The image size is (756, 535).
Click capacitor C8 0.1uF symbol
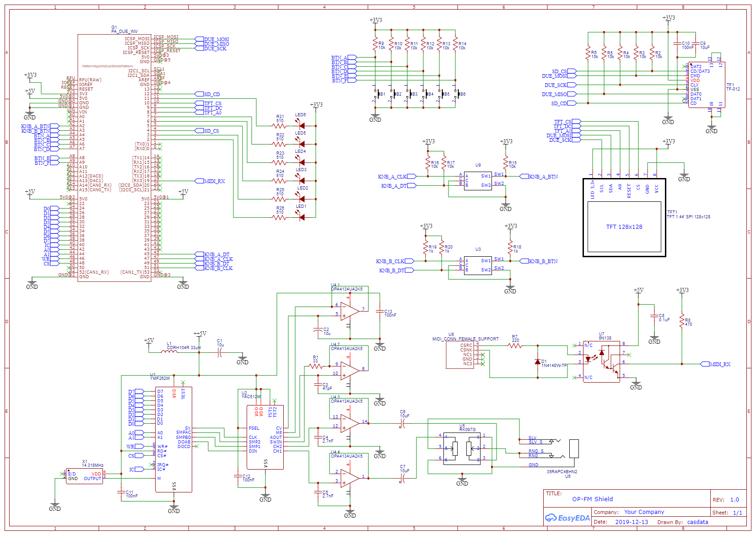pyautogui.click(x=654, y=316)
